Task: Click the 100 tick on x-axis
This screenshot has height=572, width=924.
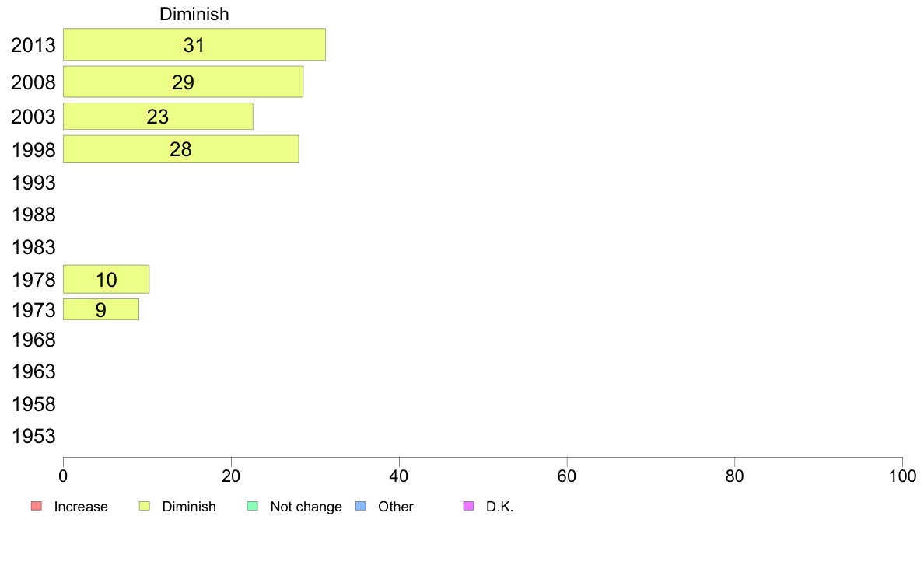Action: tap(902, 476)
